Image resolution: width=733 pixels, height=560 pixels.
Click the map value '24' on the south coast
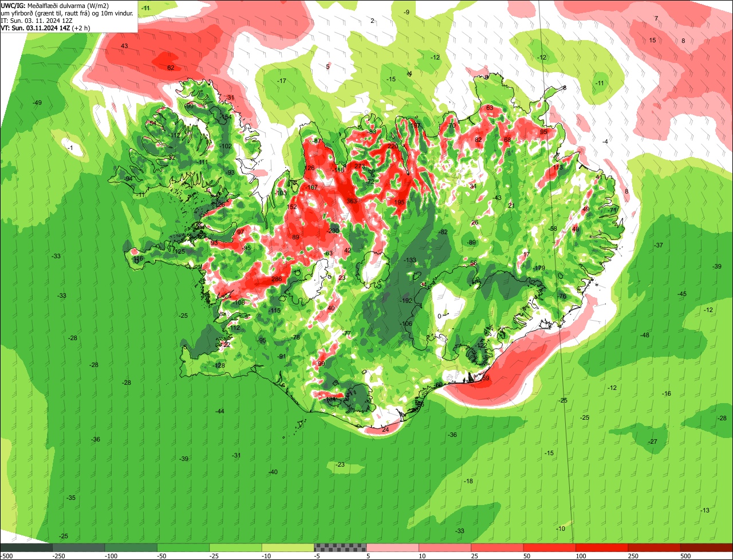[x=385, y=429]
